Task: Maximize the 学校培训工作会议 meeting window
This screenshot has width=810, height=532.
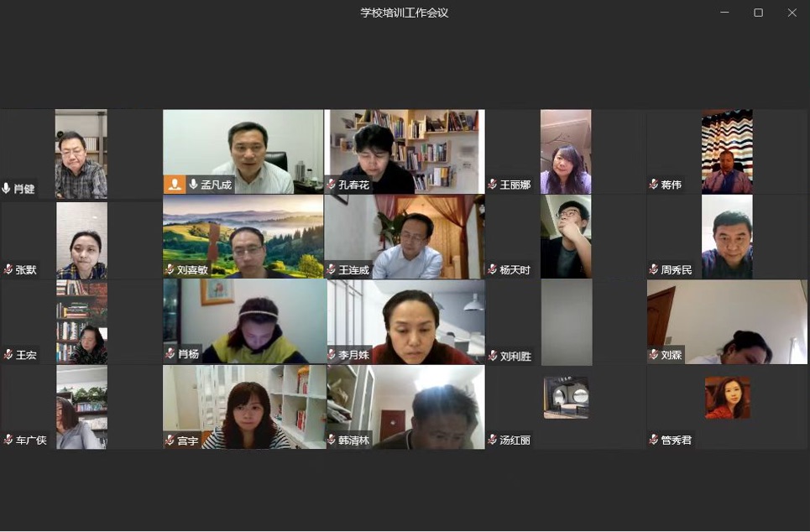Action: tap(758, 13)
